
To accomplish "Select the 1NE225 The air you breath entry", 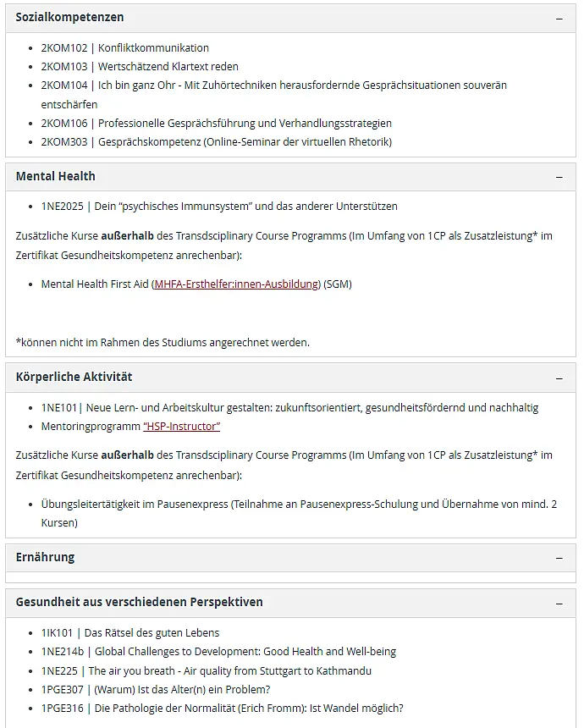I will click(207, 671).
